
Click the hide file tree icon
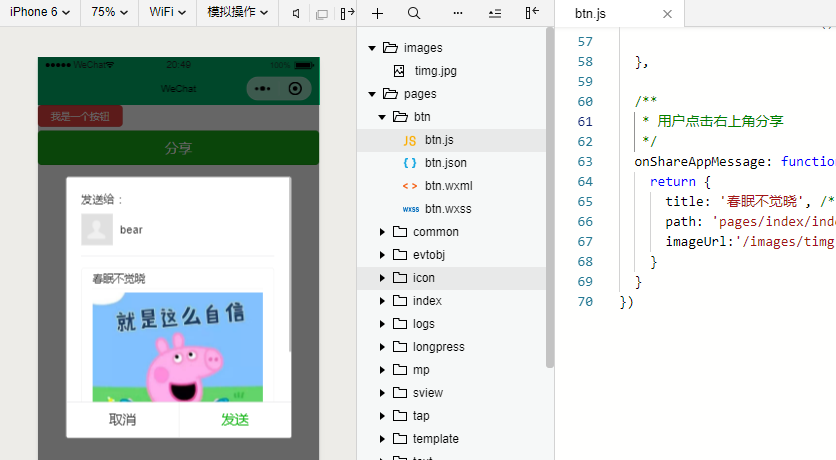tap(532, 13)
